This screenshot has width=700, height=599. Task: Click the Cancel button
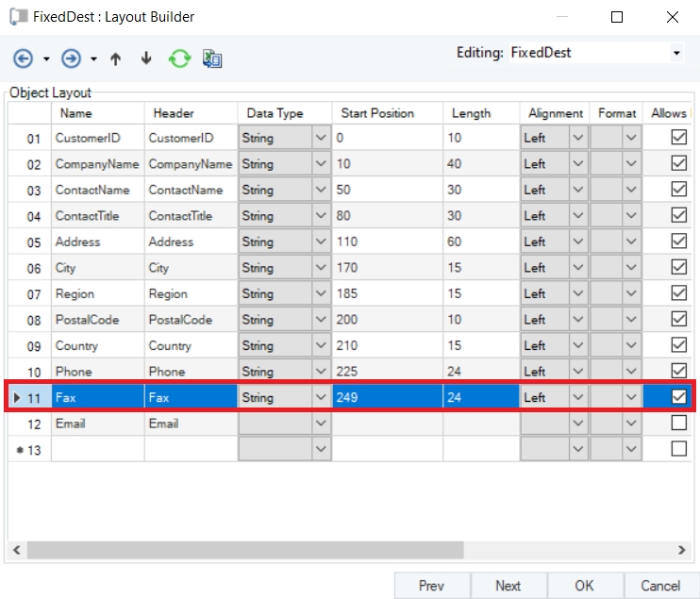(660, 586)
